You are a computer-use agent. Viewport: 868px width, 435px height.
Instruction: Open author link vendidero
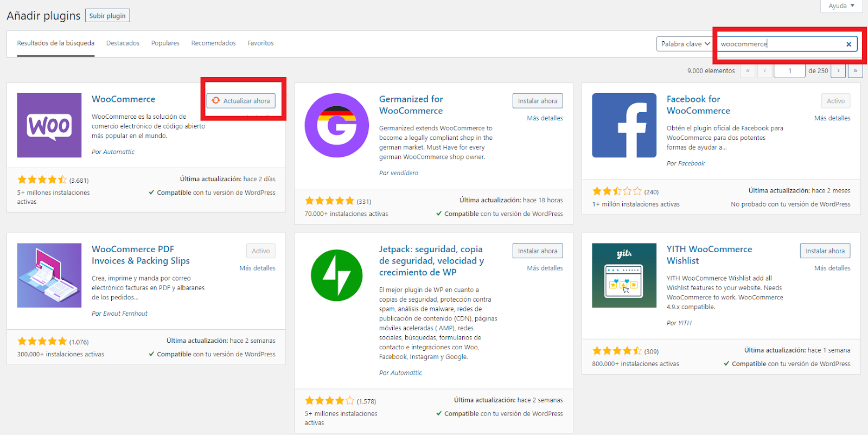coord(405,173)
